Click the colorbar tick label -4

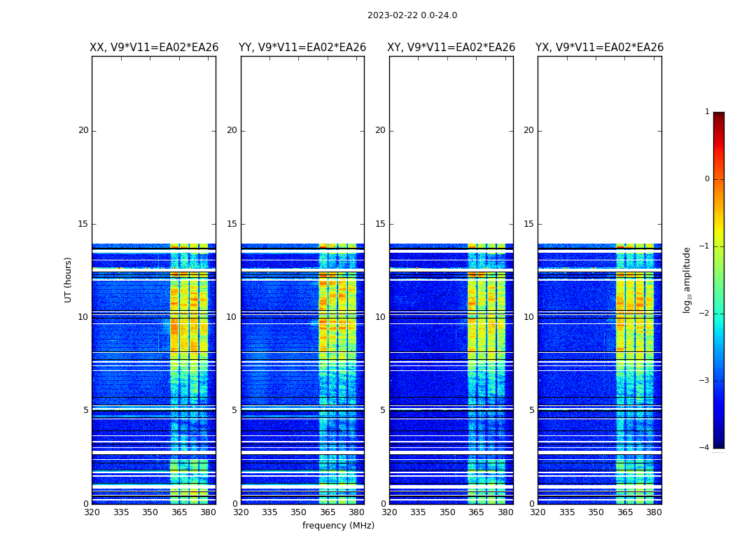pyautogui.click(x=706, y=448)
